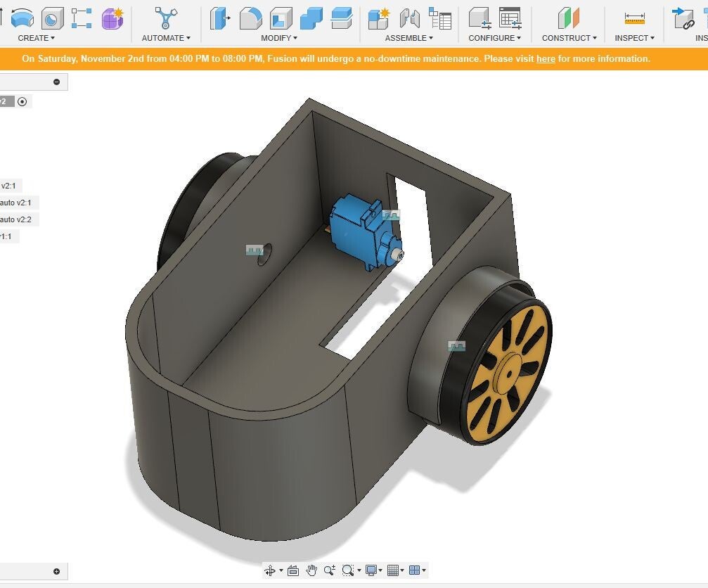Open the CONSTRUCT menu
Screen dimensions: 708x588
coord(569,38)
